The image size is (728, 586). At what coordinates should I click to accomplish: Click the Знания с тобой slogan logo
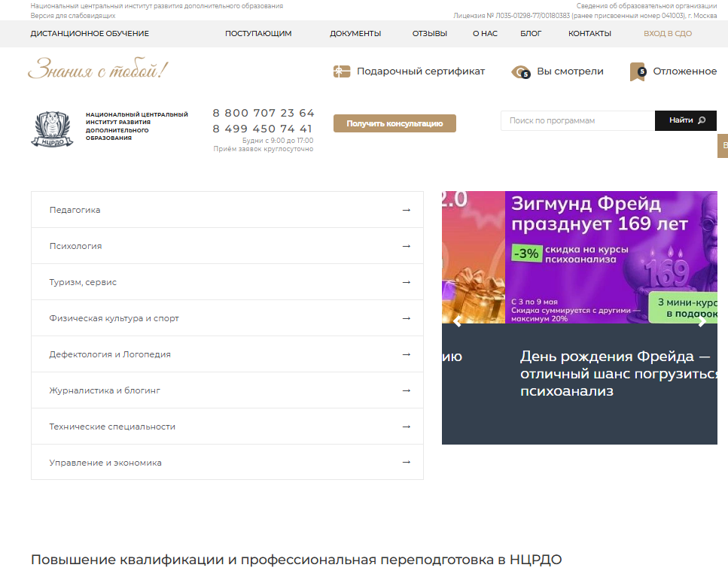[x=98, y=71]
